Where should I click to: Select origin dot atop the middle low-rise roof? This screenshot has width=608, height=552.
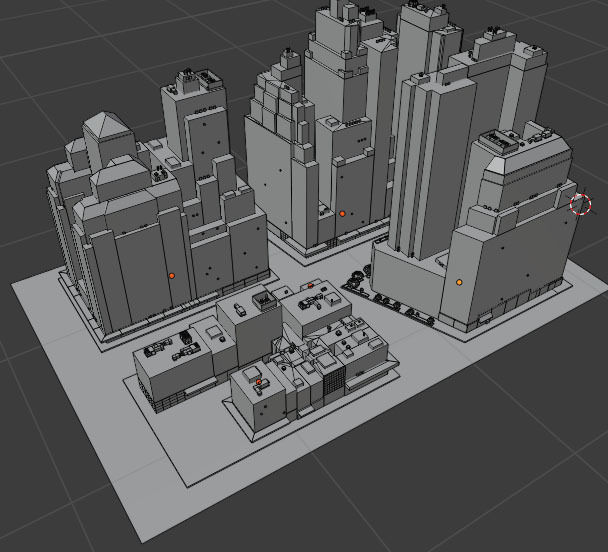(310, 286)
